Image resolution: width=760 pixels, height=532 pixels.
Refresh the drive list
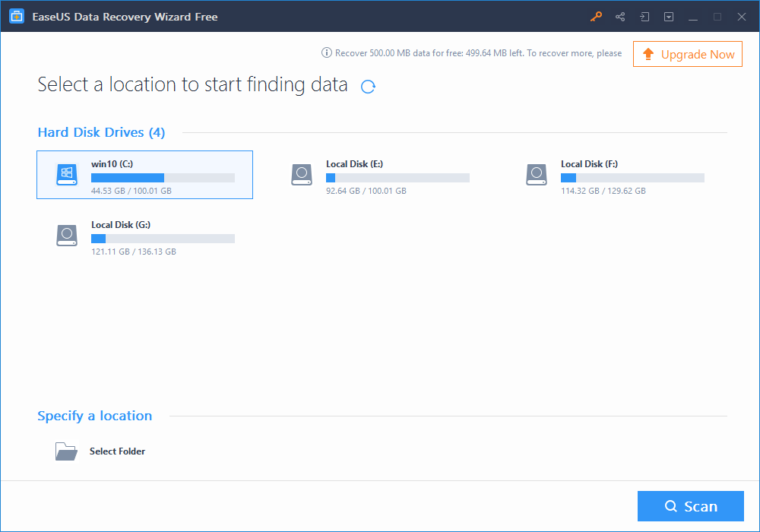point(368,87)
